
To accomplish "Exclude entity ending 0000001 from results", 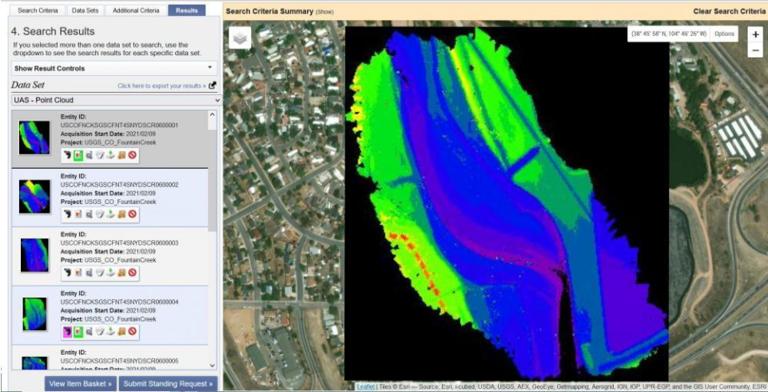I will point(132,155).
